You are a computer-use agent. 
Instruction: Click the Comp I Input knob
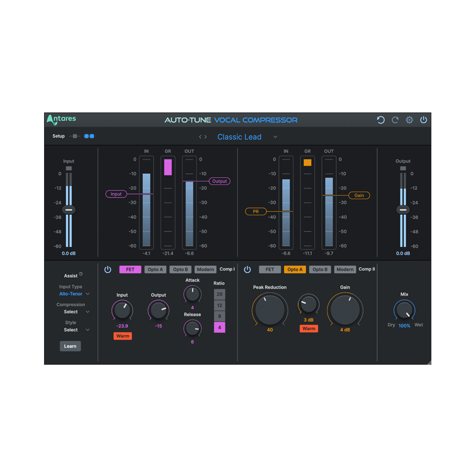coord(122,310)
